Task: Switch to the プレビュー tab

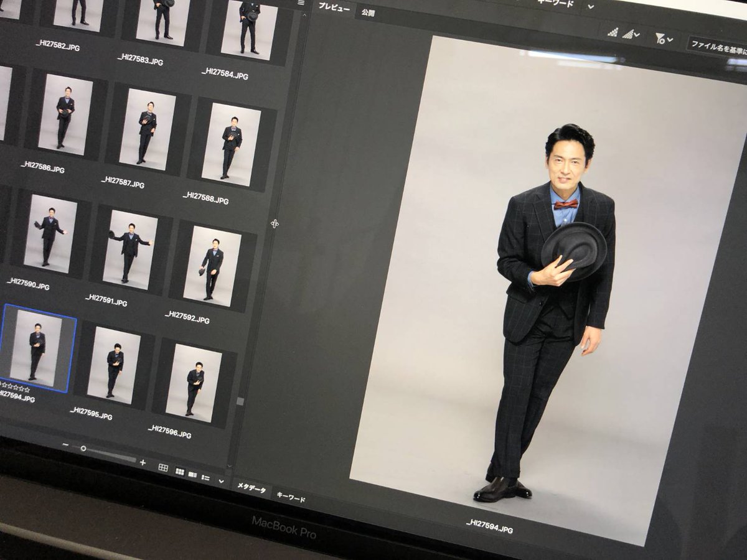Action: 334,8
